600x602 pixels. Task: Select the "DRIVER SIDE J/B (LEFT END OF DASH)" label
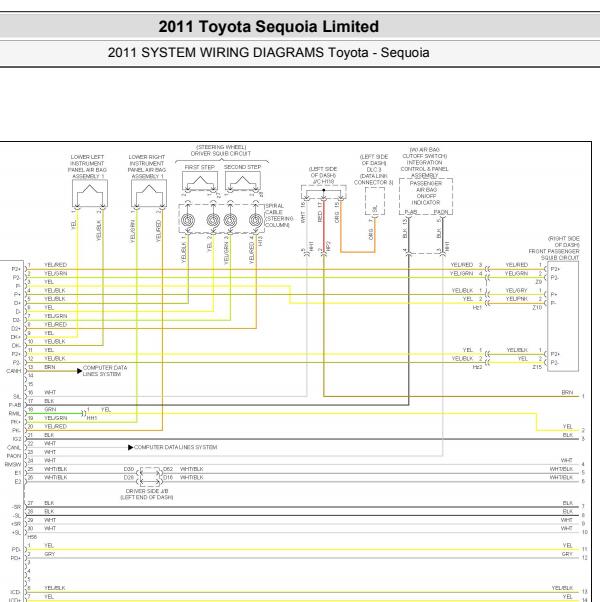147,494
